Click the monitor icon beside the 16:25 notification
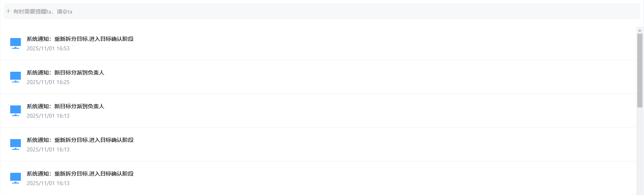The height and width of the screenshot is (195, 644). (15, 77)
